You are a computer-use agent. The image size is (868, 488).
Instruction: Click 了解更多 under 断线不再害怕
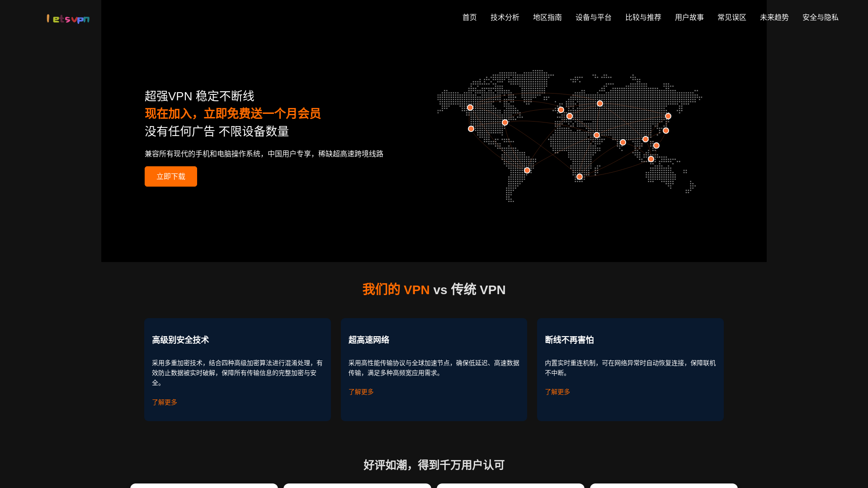[x=557, y=392]
